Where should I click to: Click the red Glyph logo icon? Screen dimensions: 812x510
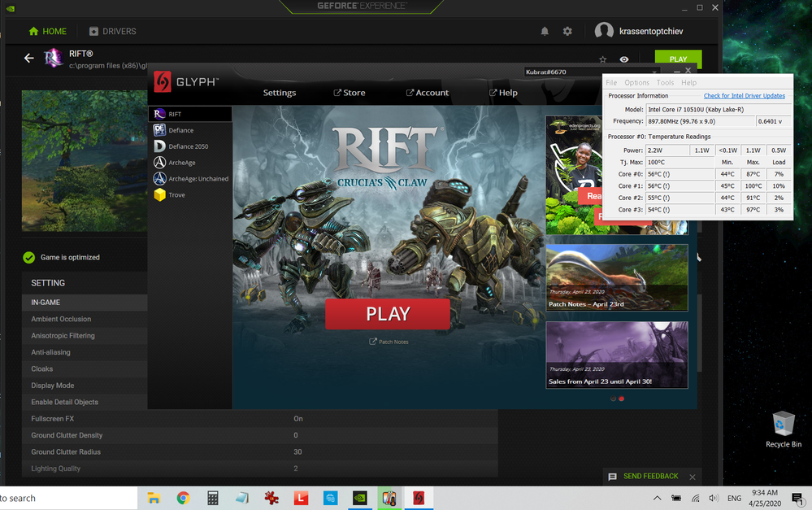coord(162,81)
